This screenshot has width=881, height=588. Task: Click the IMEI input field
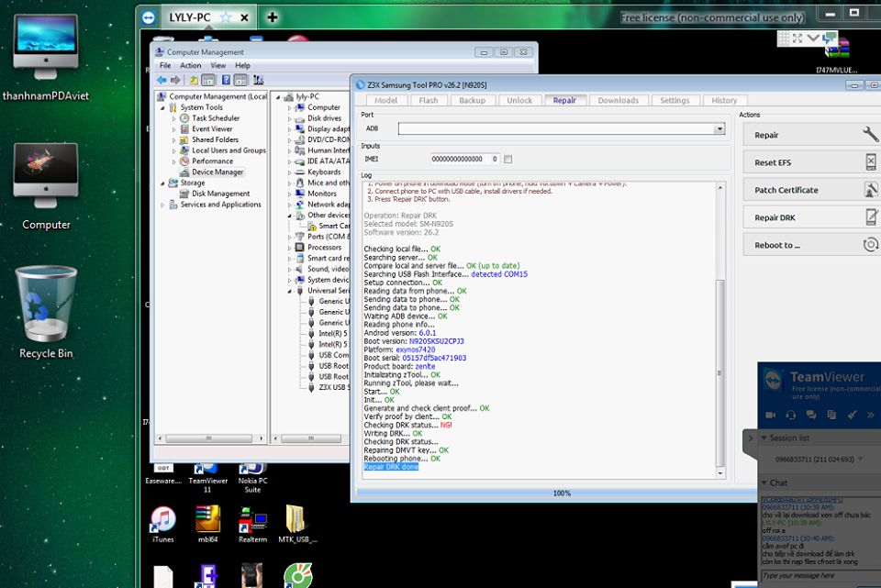pos(458,159)
